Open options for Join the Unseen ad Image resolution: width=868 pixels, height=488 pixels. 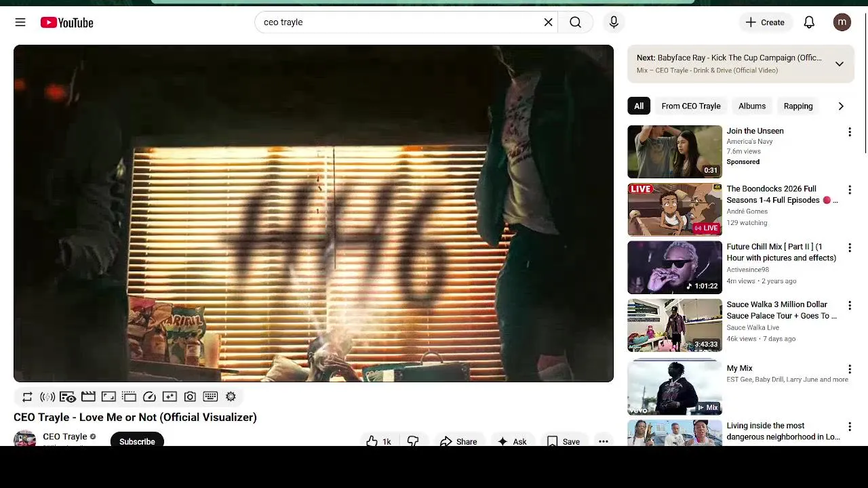(x=849, y=132)
